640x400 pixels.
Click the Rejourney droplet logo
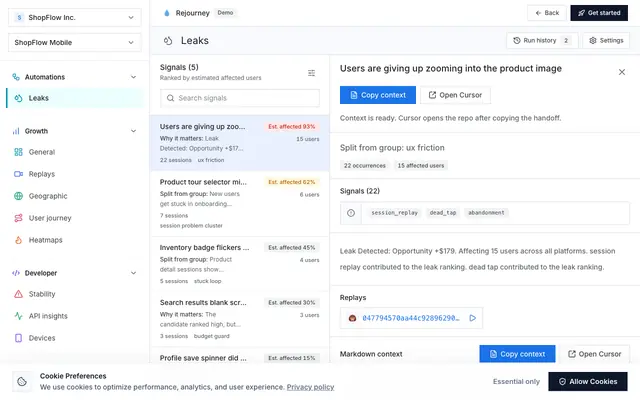point(167,13)
